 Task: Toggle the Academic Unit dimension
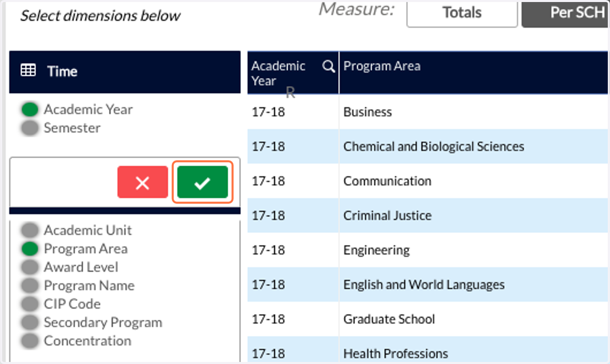pos(30,230)
